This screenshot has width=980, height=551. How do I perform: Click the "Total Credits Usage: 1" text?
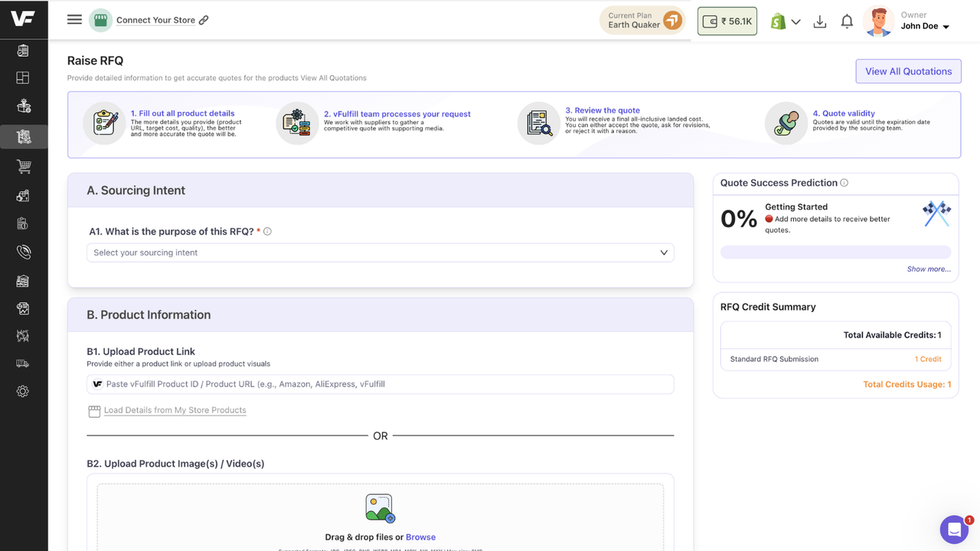click(x=907, y=384)
